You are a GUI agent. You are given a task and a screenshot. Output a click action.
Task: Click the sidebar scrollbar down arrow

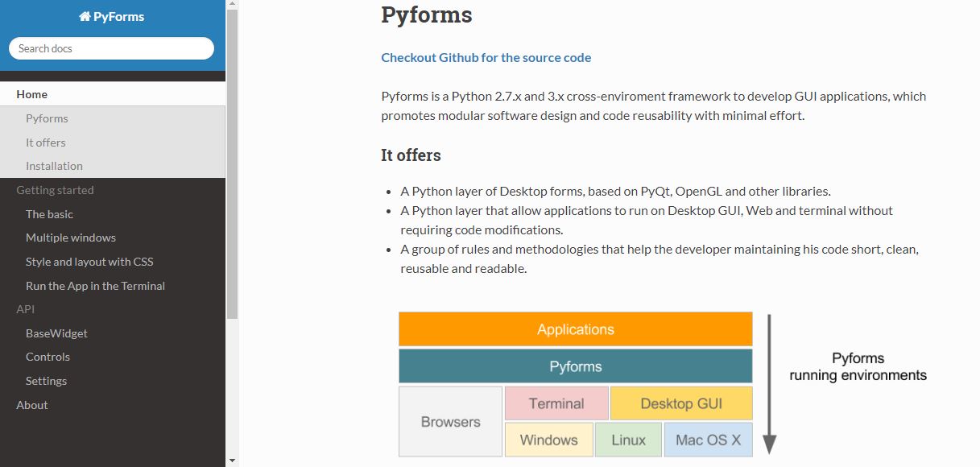232,461
